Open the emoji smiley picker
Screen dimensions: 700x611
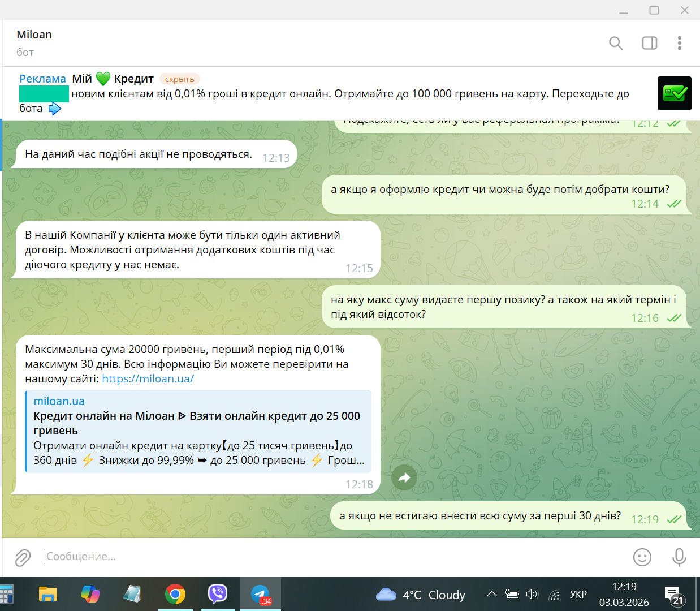click(642, 557)
